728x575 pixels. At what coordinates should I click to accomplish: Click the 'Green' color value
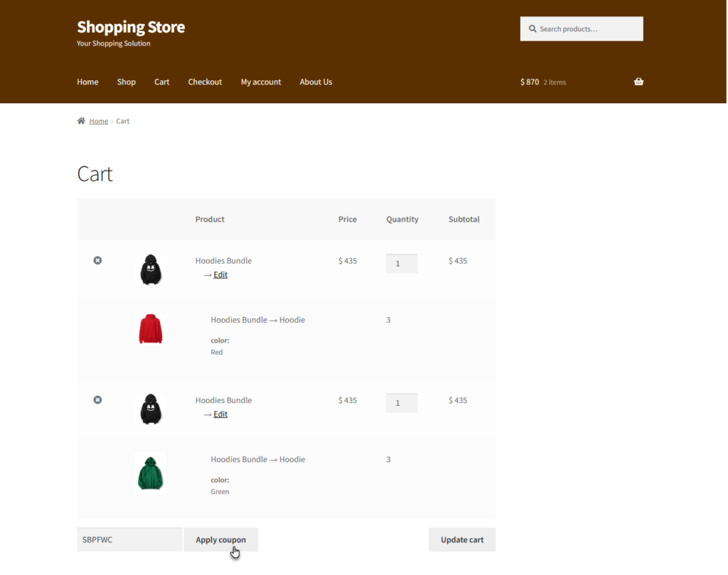220,492
